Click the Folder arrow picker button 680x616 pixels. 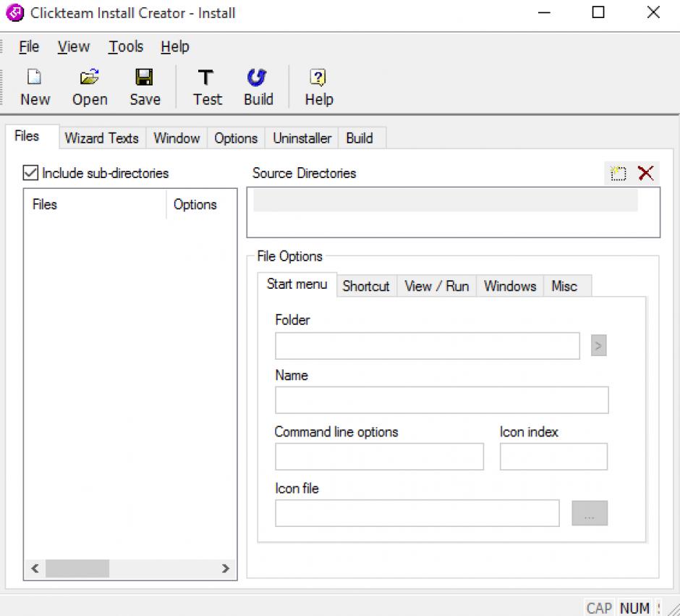(x=598, y=345)
